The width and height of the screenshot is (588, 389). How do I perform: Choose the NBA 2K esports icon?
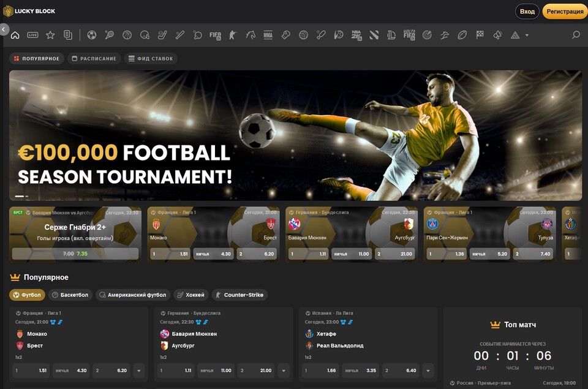point(356,35)
